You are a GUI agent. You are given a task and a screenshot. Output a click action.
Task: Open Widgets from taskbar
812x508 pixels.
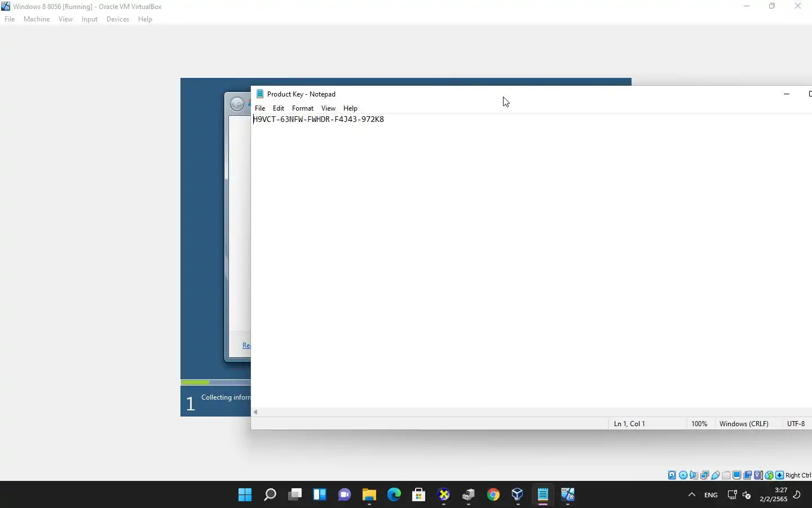(320, 495)
